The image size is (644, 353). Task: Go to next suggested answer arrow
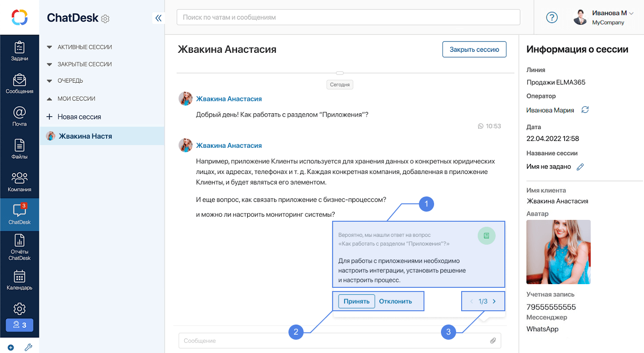[494, 302]
